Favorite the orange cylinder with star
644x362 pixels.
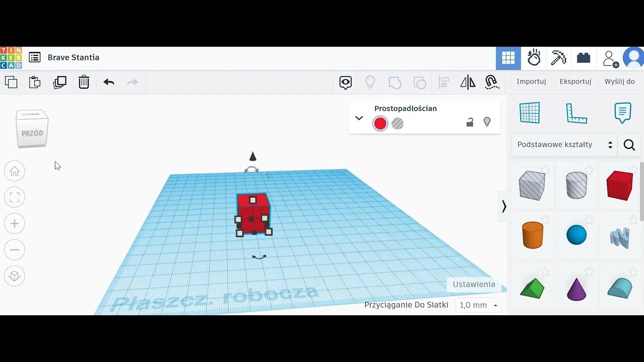click(x=546, y=220)
